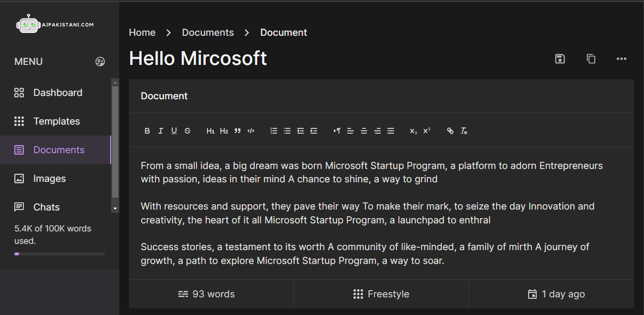Align text to the right
This screenshot has width=644, height=315.
coord(377,131)
